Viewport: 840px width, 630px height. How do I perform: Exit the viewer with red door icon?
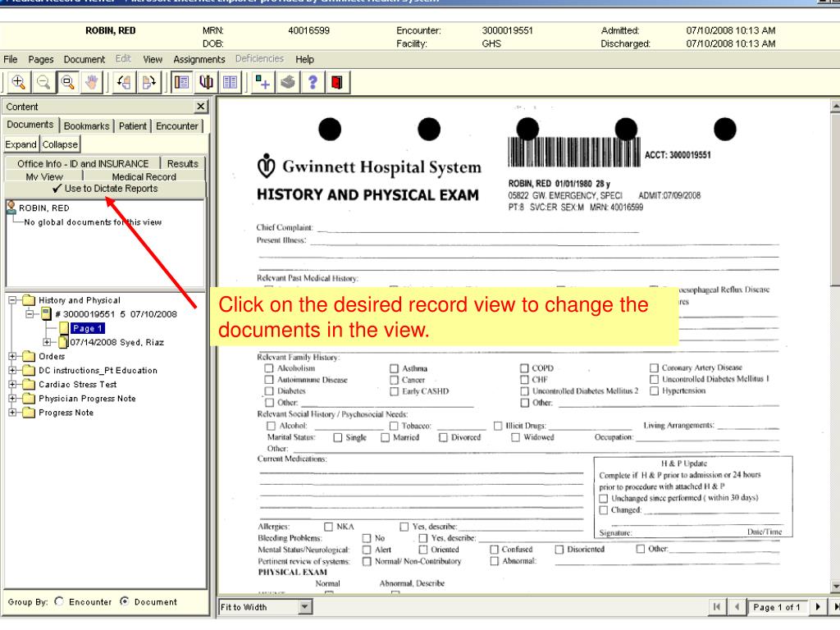click(x=337, y=82)
